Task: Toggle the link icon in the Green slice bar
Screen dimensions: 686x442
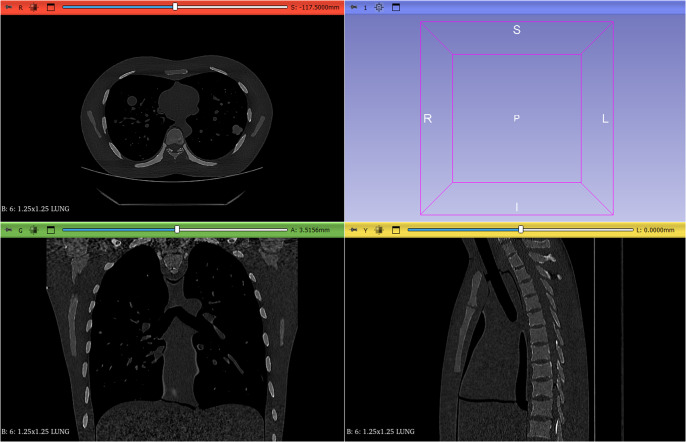Action: pos(34,230)
